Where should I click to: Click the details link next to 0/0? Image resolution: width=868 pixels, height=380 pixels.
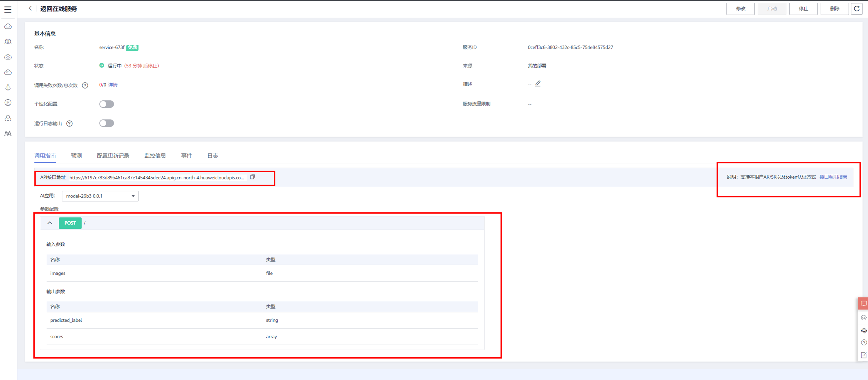click(x=113, y=84)
